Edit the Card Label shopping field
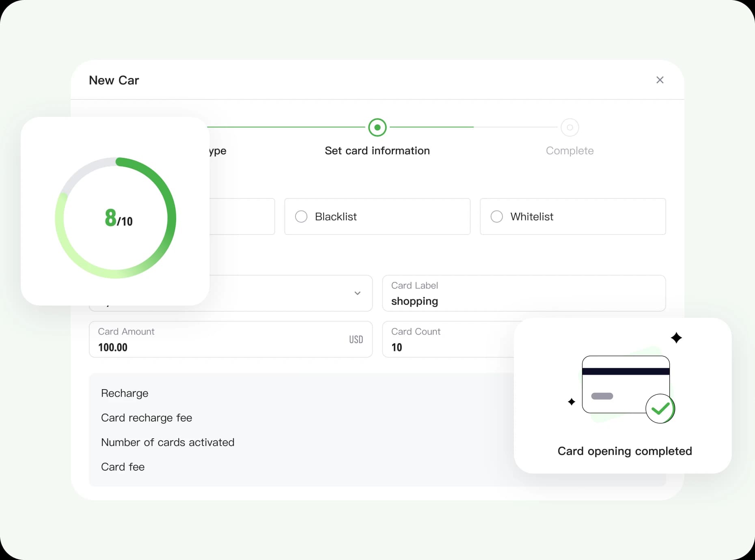 [524, 301]
